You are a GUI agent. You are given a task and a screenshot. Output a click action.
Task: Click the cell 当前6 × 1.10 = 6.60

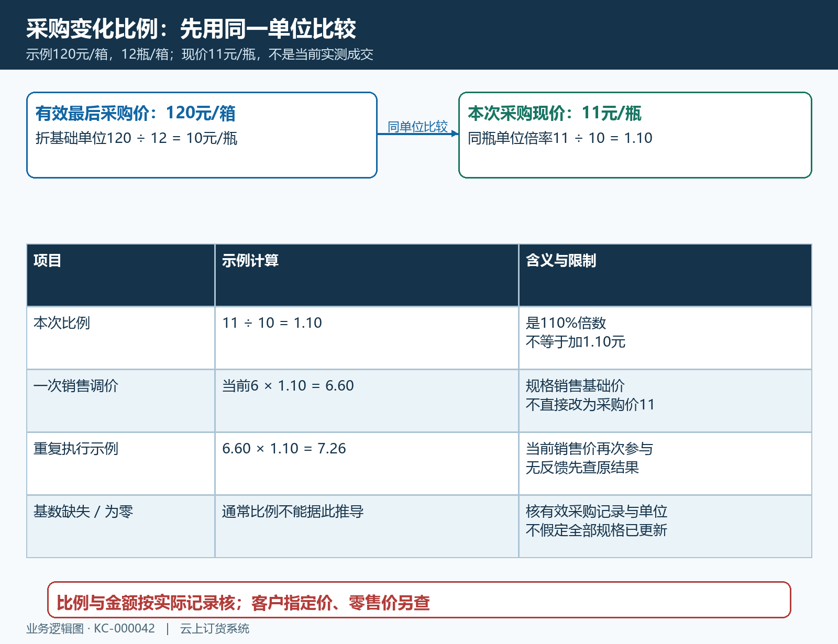(288, 386)
